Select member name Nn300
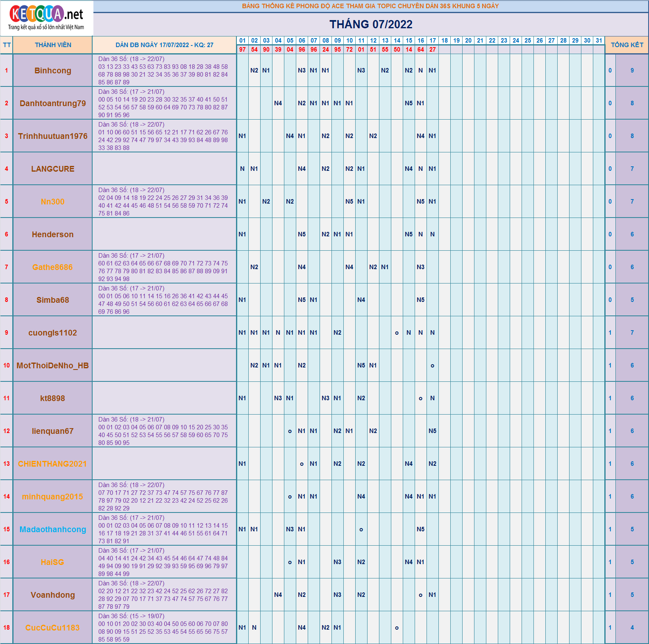 point(53,202)
